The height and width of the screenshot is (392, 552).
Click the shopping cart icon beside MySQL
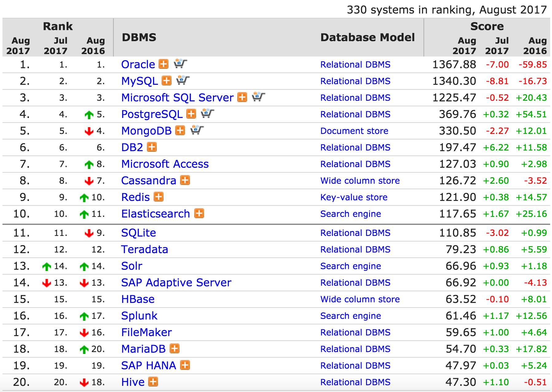[183, 80]
